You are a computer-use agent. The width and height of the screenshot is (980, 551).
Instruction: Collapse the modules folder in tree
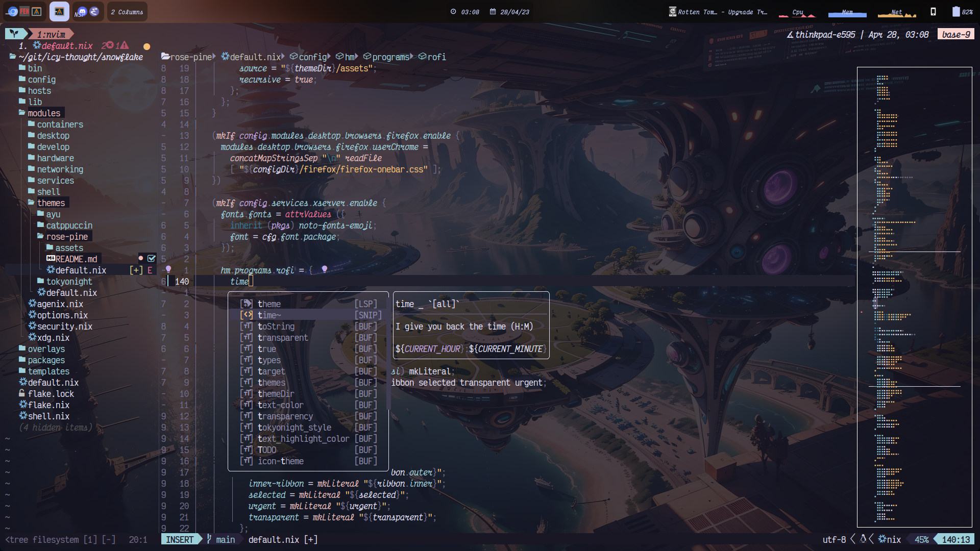point(43,113)
